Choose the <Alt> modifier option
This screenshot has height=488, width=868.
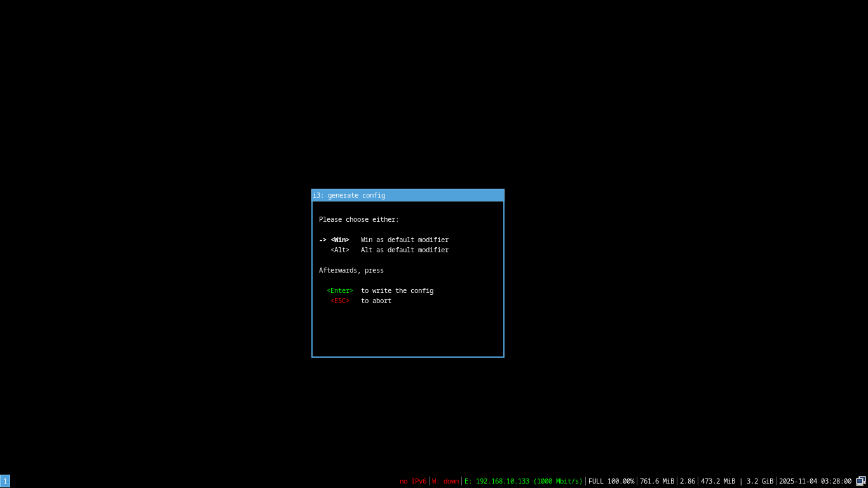(340, 250)
